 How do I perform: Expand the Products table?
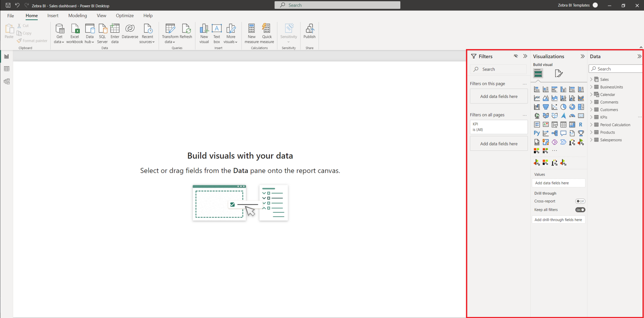[591, 132]
